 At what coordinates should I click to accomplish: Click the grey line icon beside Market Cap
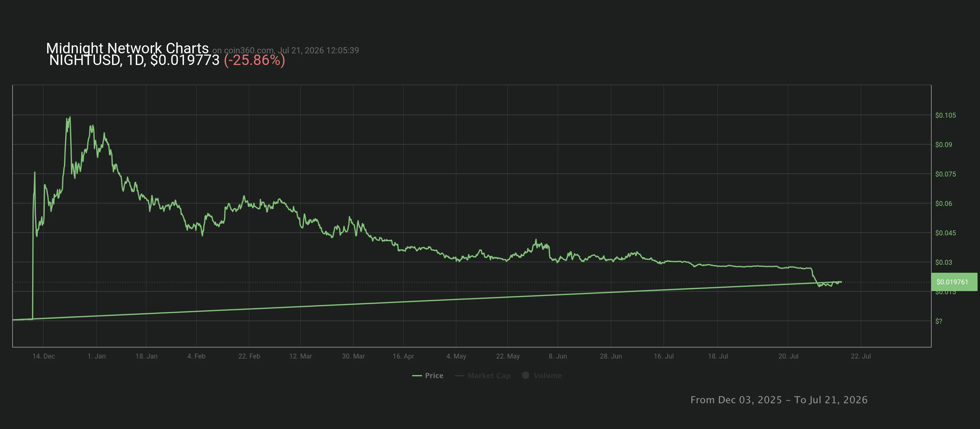pos(460,376)
